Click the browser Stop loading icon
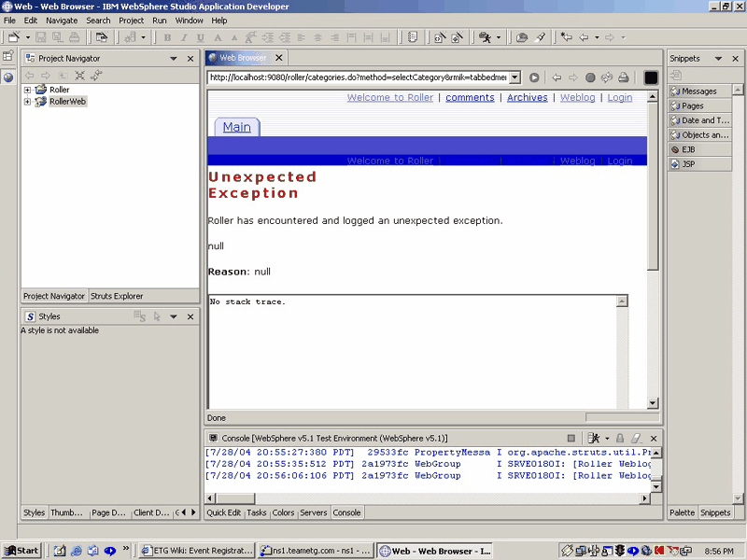 (590, 77)
